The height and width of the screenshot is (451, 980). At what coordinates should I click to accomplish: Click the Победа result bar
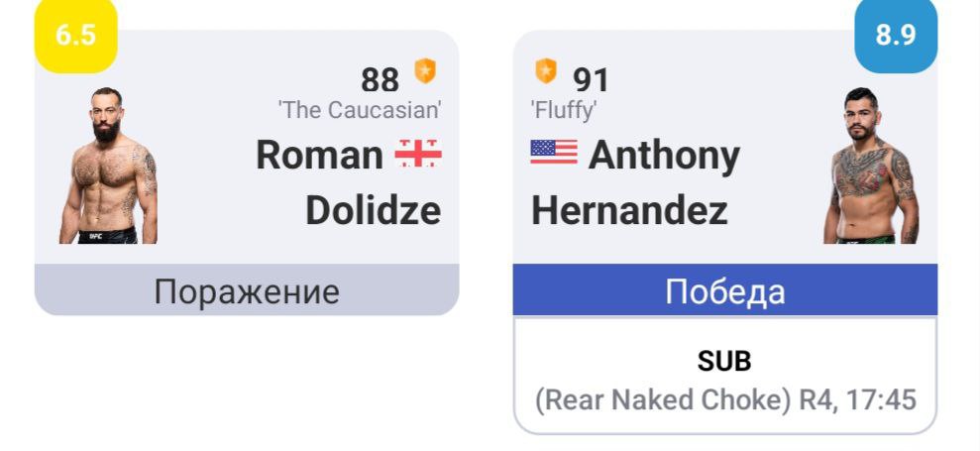point(725,289)
